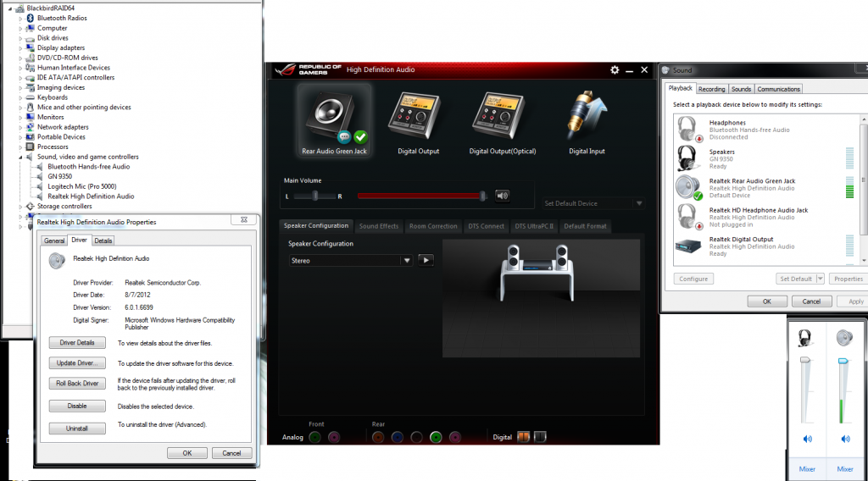Open the Communications tab in Sound window
The height and width of the screenshot is (481, 868).
(778, 89)
